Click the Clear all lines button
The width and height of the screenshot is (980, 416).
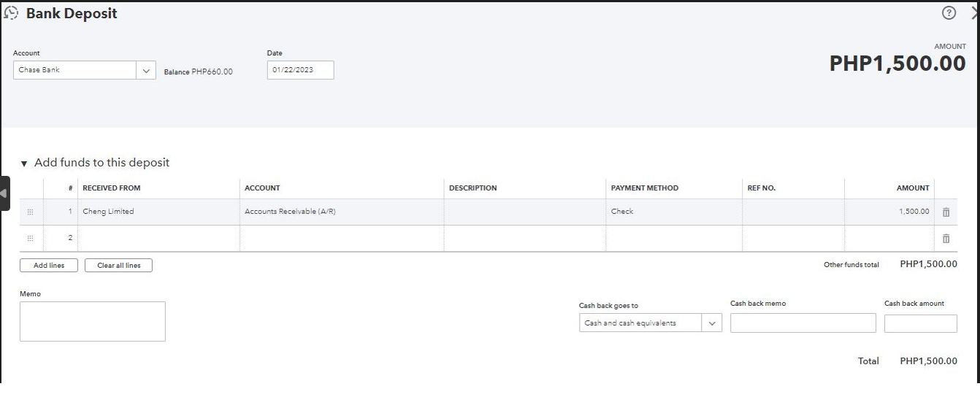tap(118, 266)
